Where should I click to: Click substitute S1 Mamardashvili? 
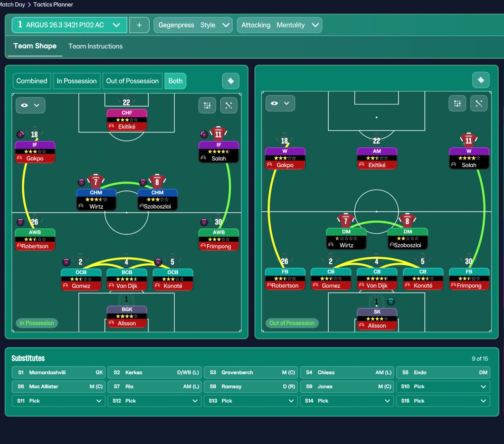tap(59, 372)
